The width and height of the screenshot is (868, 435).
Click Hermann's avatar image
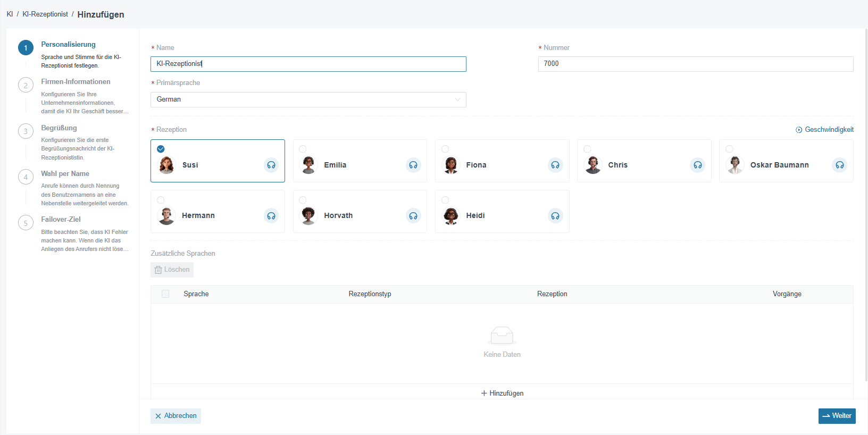pyautogui.click(x=166, y=215)
